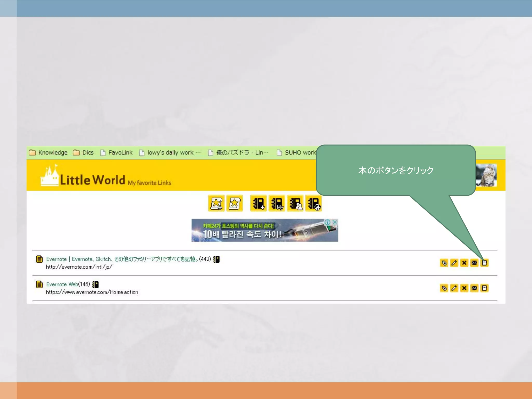Click the star bookmark list icon
The image size is (532, 399).
click(x=234, y=203)
